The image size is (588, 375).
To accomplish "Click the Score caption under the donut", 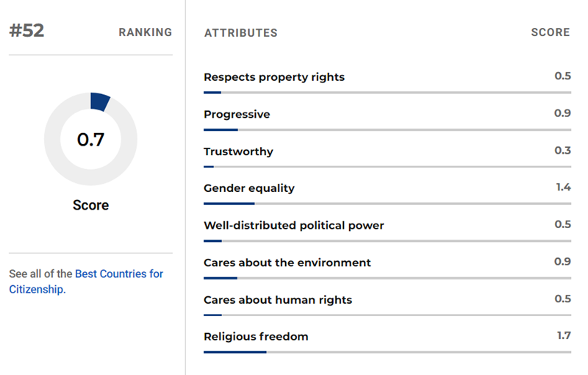I will coord(90,205).
